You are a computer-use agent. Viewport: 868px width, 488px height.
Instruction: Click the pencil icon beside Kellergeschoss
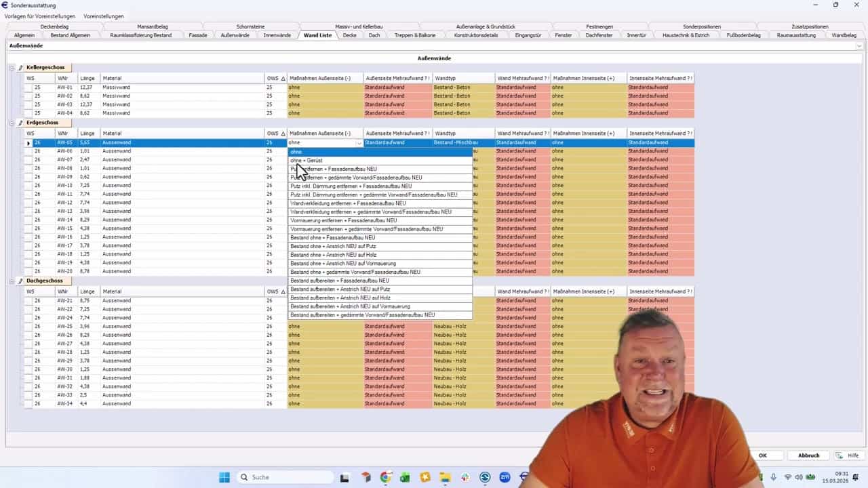[x=20, y=68]
